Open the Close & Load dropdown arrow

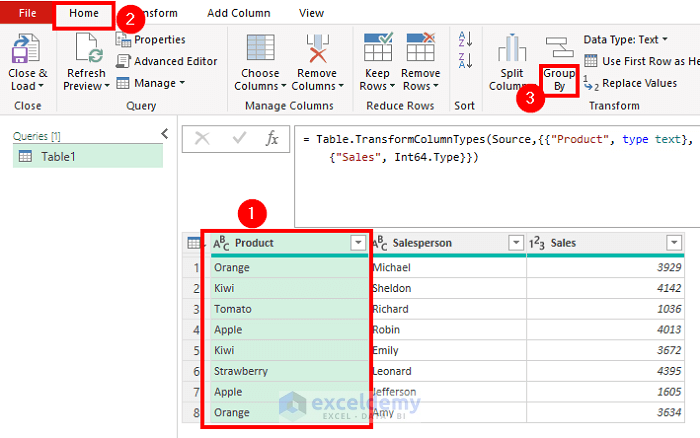click(41, 86)
